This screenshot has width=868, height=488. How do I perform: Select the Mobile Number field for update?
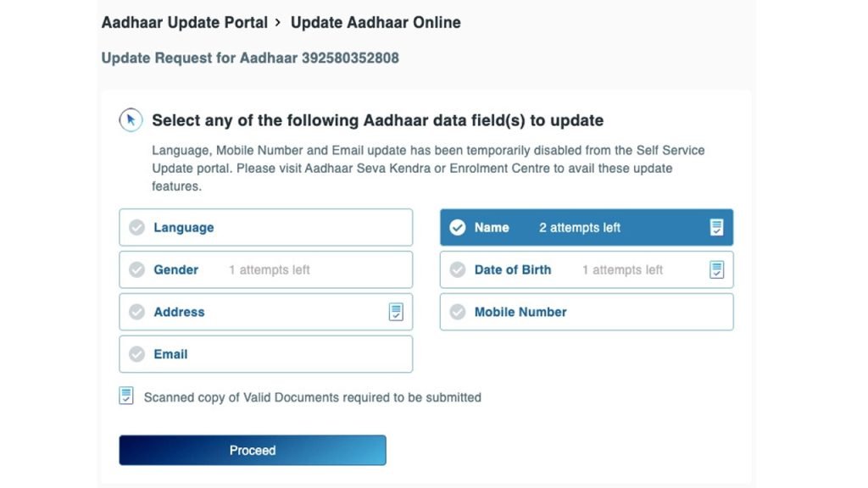pos(586,312)
